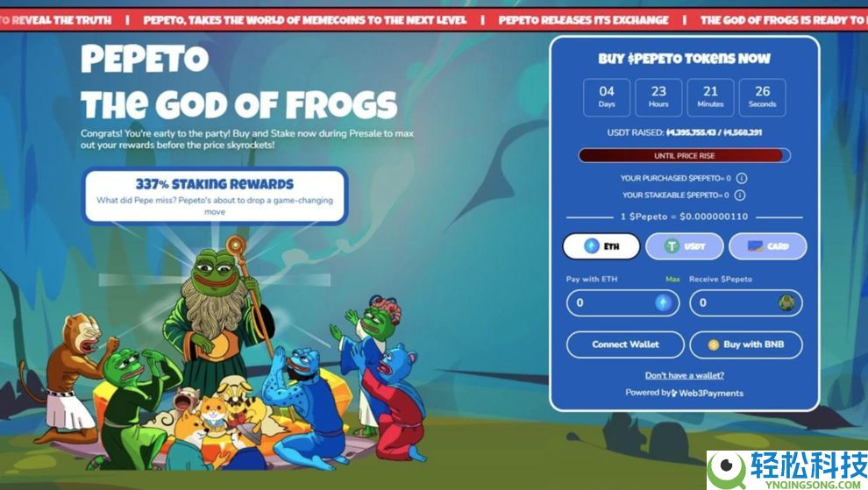Click Pepeto frog icon in receive field
Viewport: 868px width, 490px height.
[786, 302]
